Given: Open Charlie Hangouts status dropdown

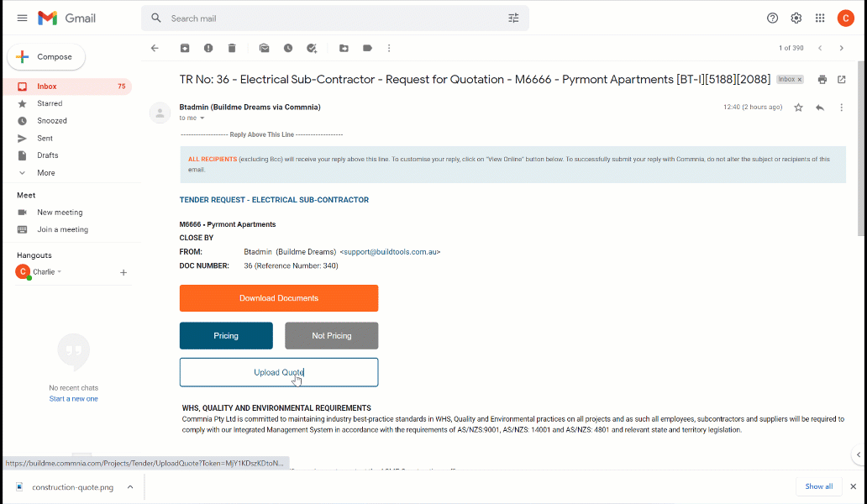Looking at the screenshot, I should tap(59, 272).
